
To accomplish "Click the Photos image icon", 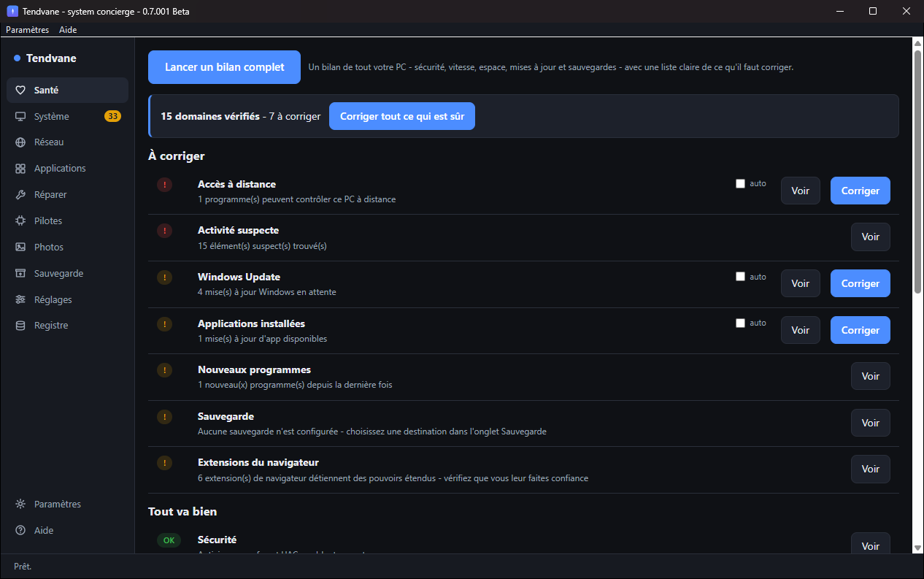I will (20, 248).
